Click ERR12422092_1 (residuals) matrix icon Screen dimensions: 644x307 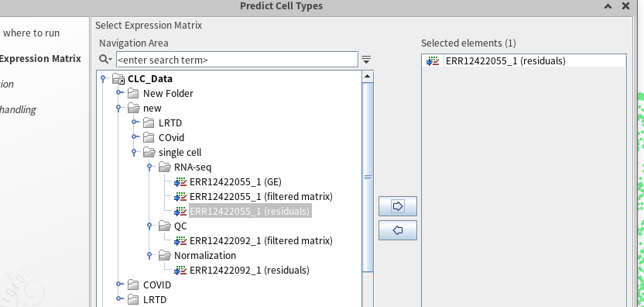180,271
